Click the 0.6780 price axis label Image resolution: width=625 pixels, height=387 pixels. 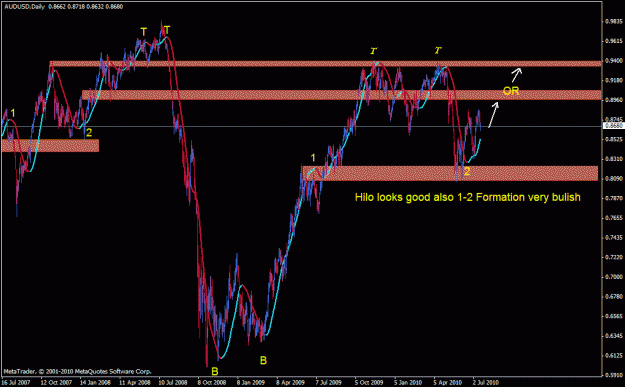[614, 297]
